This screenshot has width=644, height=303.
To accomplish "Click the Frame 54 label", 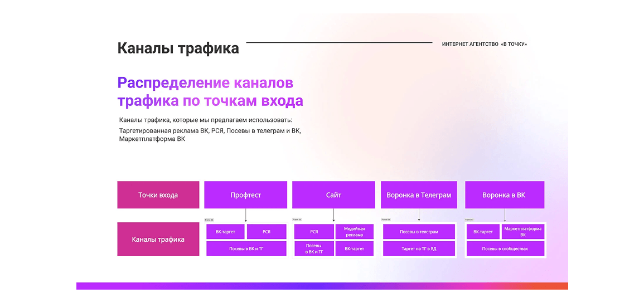I will (209, 220).
